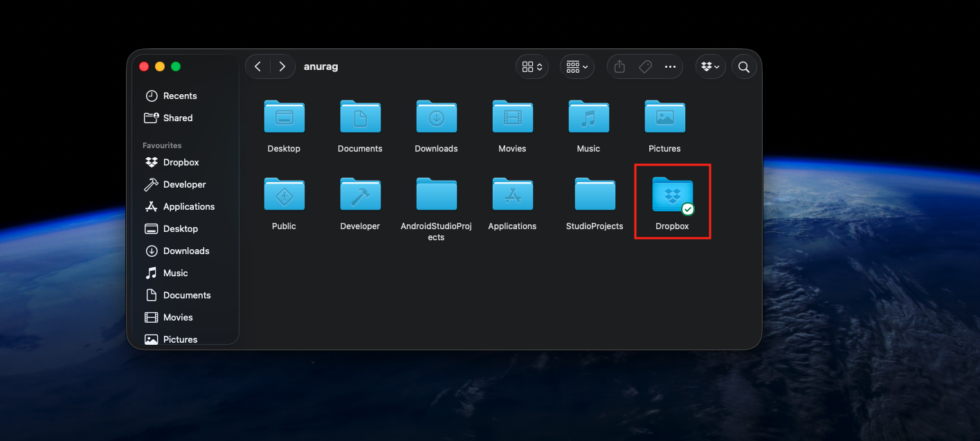Open the Shared section in sidebar
Screen dimensions: 980x441
(176, 118)
